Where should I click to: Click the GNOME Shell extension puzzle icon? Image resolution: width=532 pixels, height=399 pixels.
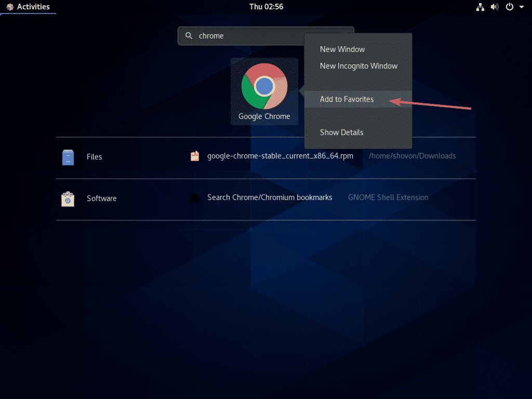tap(194, 197)
